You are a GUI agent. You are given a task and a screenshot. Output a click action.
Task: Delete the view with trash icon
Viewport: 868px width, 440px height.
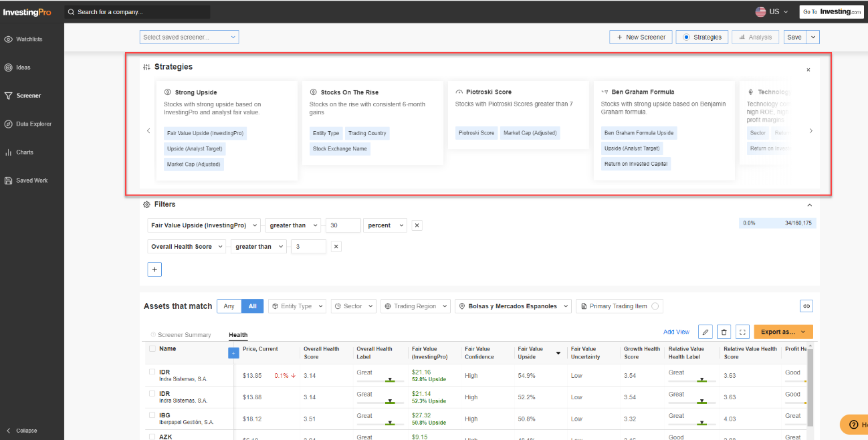coord(724,332)
